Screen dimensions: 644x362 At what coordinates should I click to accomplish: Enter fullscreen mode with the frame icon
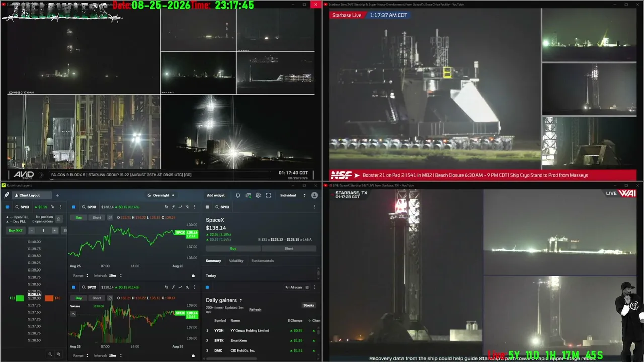[268, 195]
